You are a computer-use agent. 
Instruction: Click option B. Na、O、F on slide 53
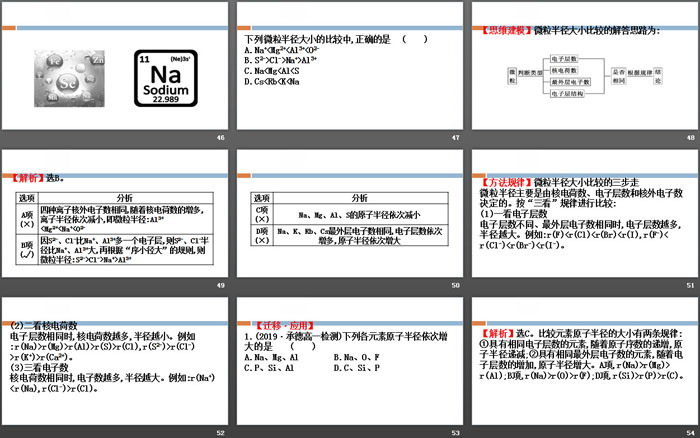[356, 357]
